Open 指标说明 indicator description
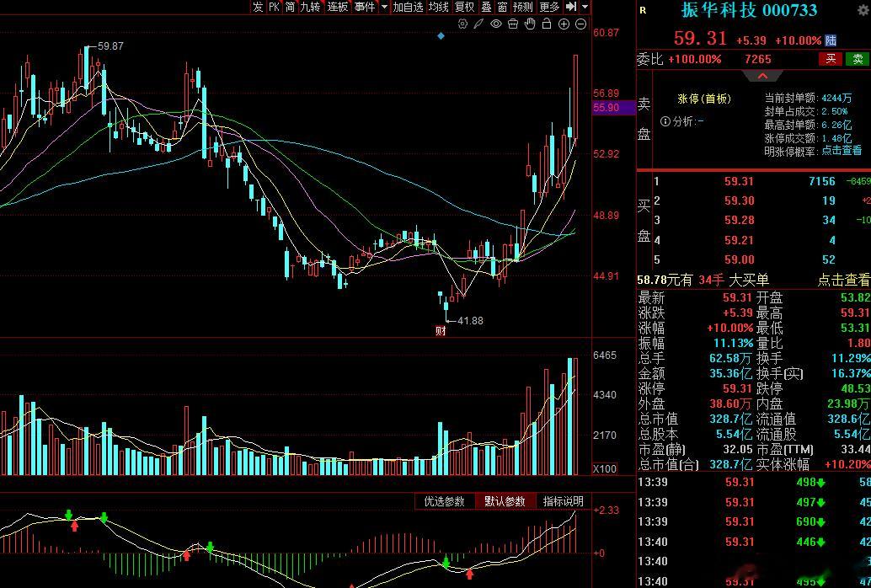871x588 pixels. pyautogui.click(x=563, y=501)
